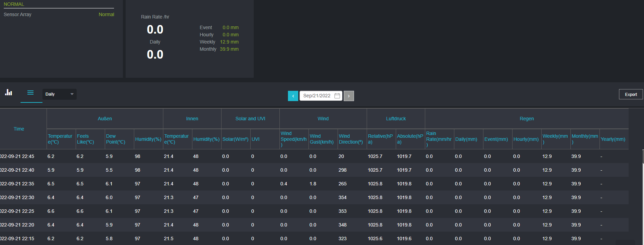Open the calendar picker icon in date field
This screenshot has height=245, width=644.
337,96
